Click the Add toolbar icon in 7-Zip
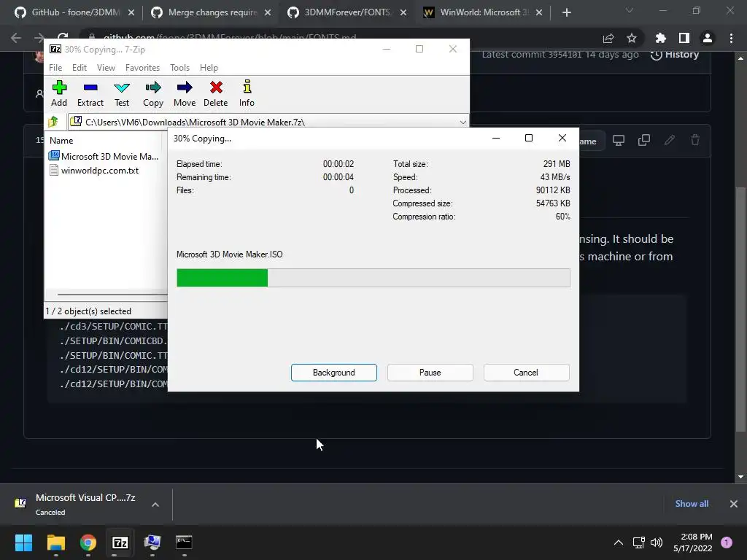This screenshot has height=560, width=747. coord(59,93)
